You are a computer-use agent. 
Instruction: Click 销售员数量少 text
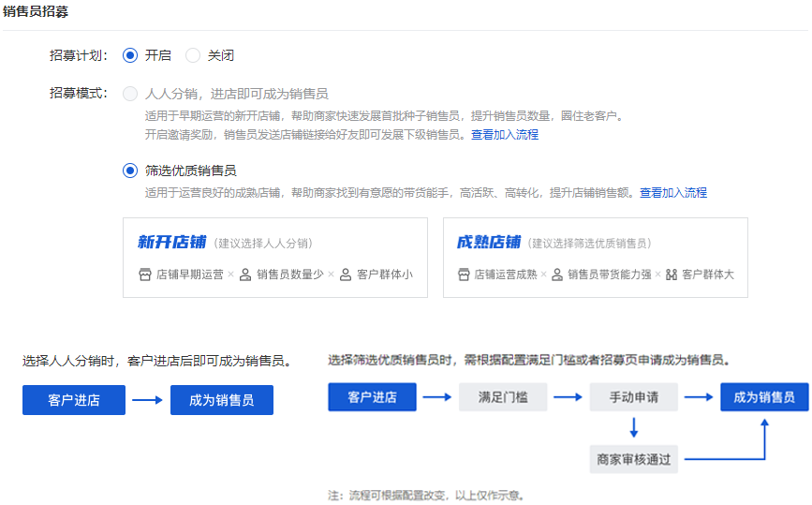point(290,275)
